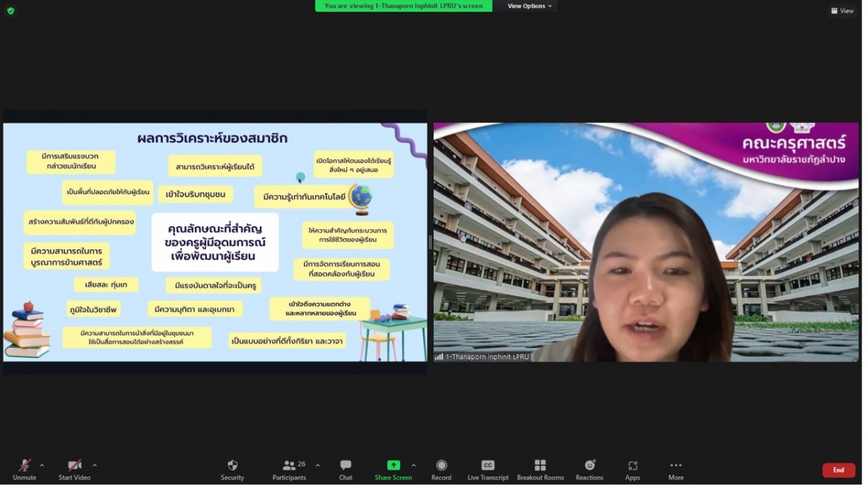Expand the View Options dropdown
Screen dimensions: 868x488
click(529, 6)
